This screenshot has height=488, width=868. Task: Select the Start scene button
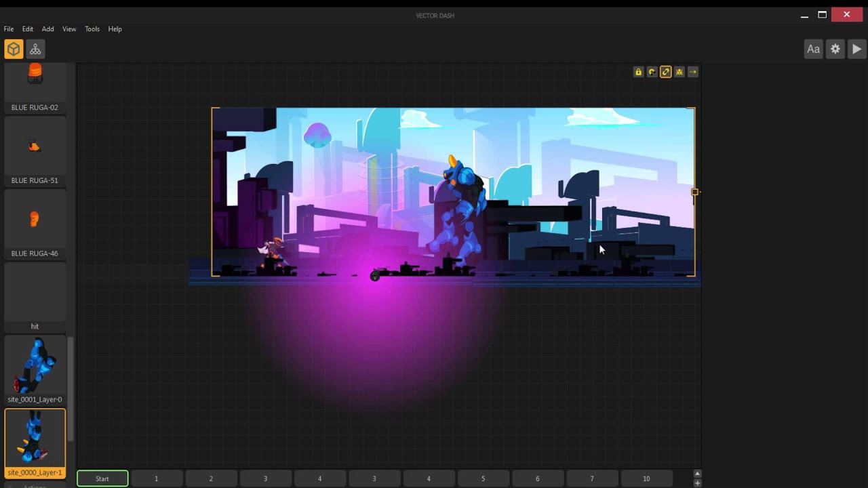102,479
